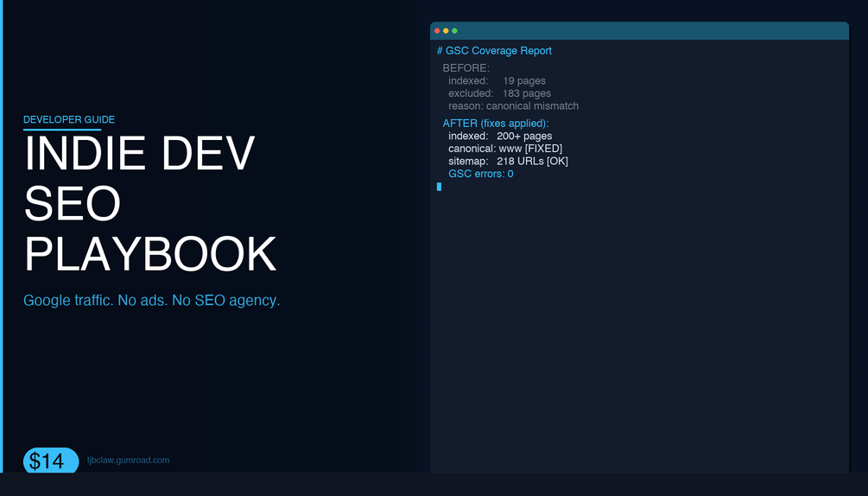Click the 'BEFORE:' line in terminal
Viewport: 868px width, 496px height.
(466, 68)
